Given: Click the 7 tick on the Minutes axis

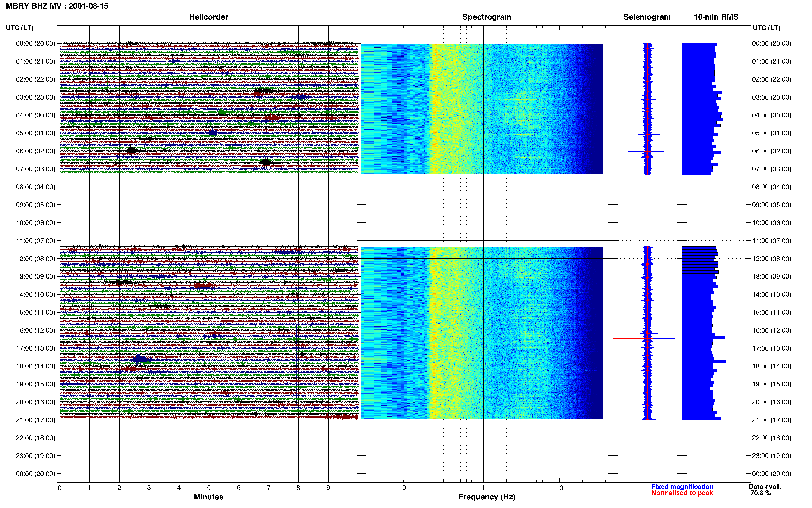Looking at the screenshot, I should [269, 487].
